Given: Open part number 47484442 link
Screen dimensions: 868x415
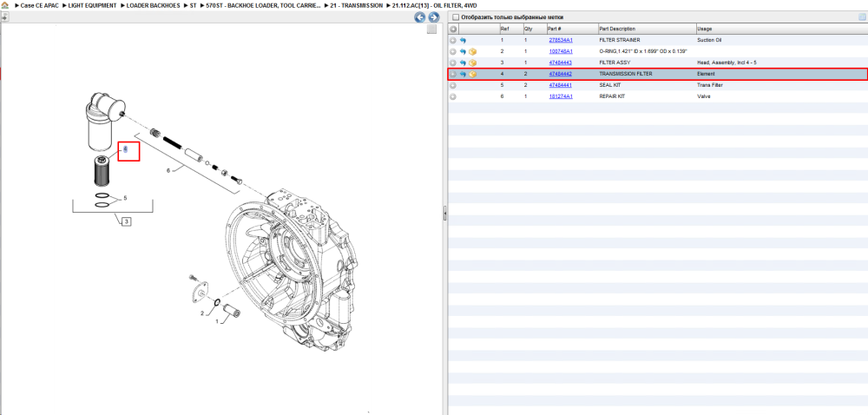Looking at the screenshot, I should (x=560, y=74).
